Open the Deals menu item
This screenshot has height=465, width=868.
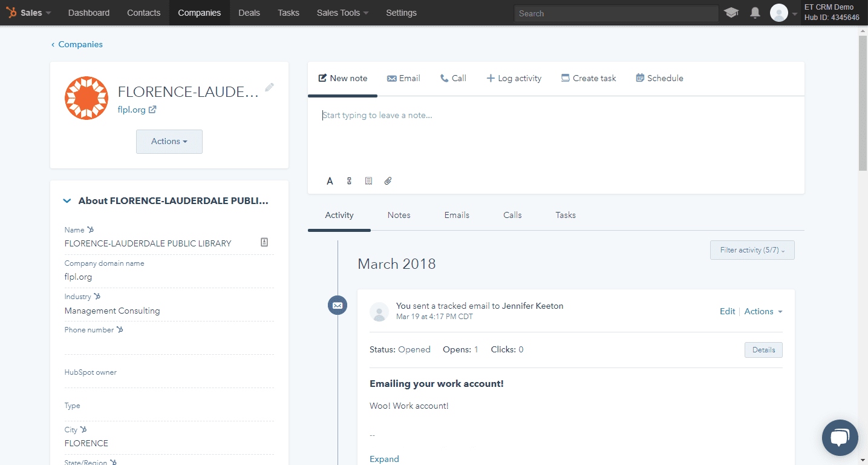click(249, 13)
